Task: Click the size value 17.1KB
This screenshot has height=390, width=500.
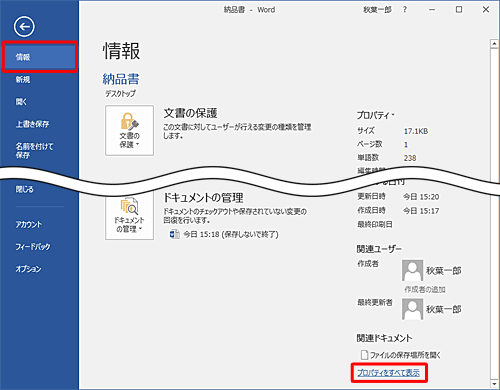Action: (416, 131)
